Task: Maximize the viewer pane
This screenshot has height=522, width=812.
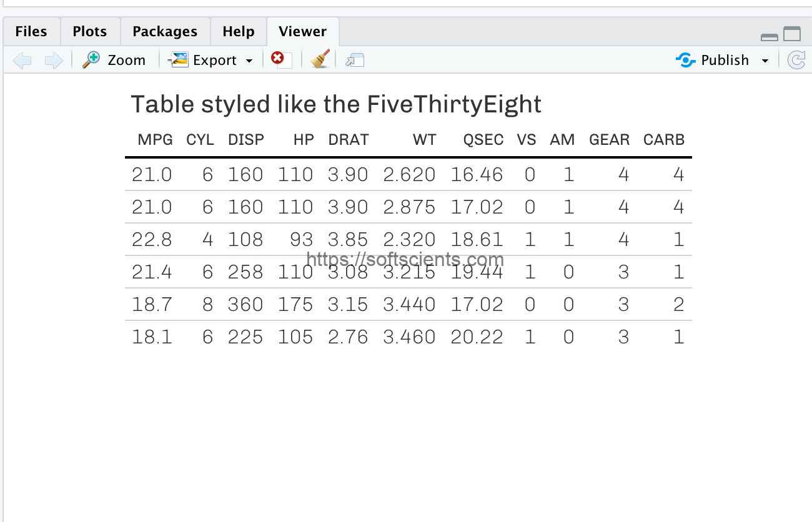Action: click(792, 34)
